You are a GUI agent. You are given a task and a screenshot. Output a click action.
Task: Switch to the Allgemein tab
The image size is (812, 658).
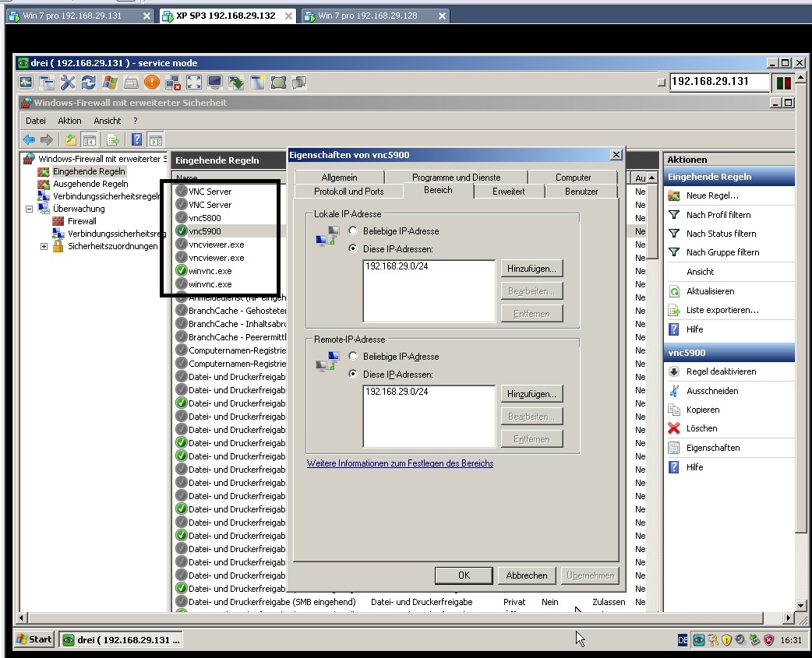(339, 177)
